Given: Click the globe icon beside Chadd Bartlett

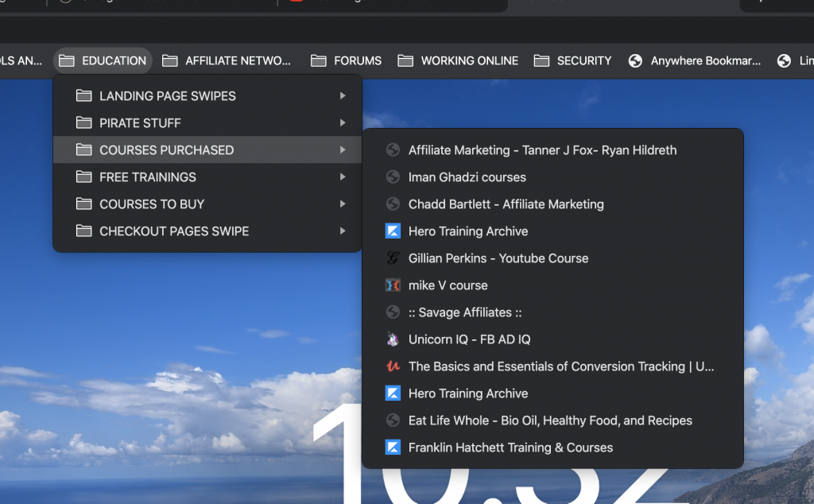Looking at the screenshot, I should click(393, 204).
